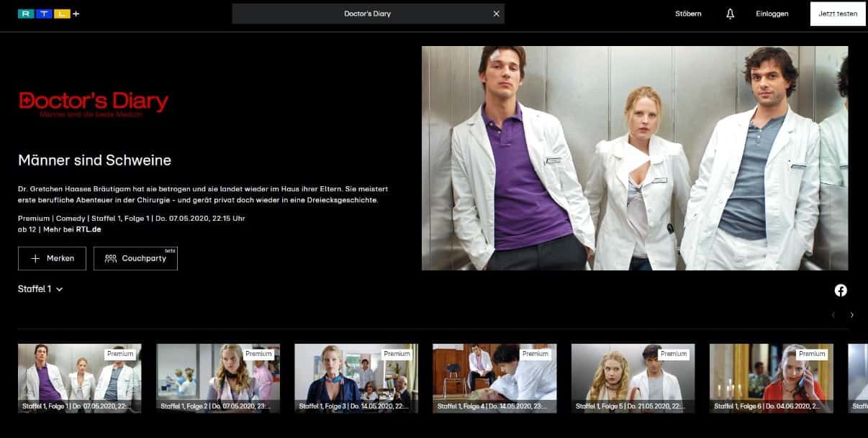Click the search field containing Doctor's Diary
868x438 pixels.
point(368,14)
